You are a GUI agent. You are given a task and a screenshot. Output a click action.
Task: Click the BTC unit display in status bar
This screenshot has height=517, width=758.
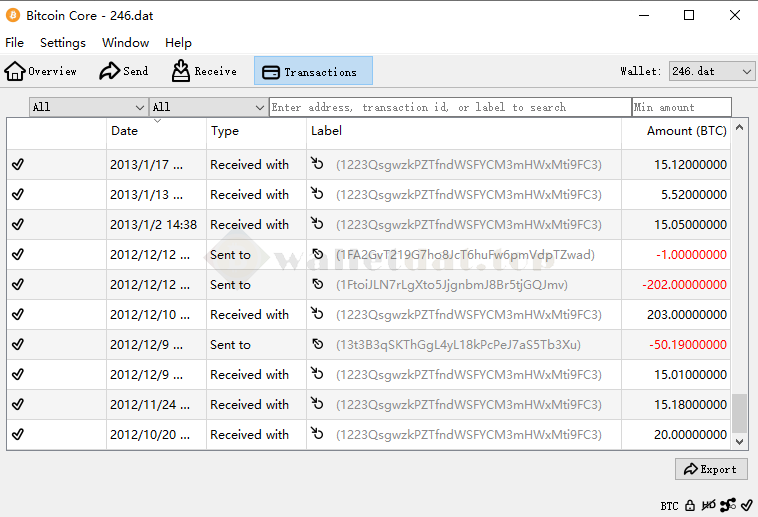pos(669,506)
